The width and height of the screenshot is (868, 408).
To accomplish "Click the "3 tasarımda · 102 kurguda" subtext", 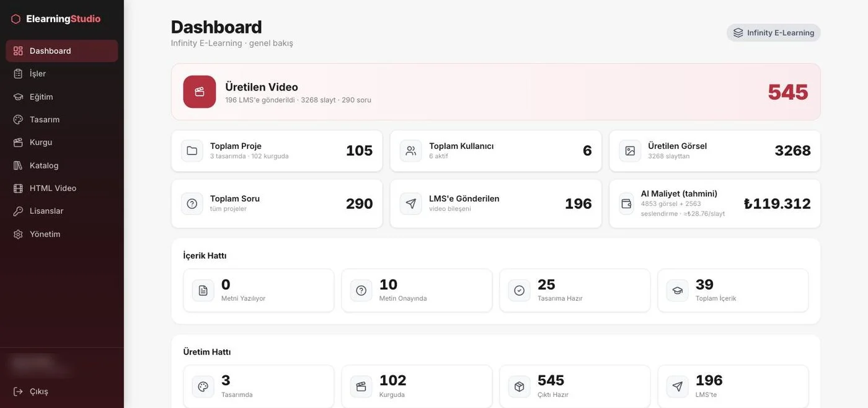I will (x=249, y=156).
